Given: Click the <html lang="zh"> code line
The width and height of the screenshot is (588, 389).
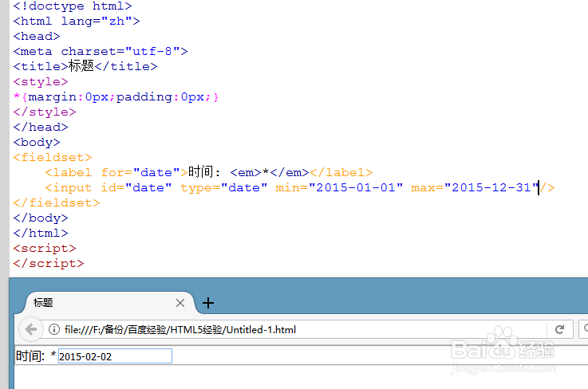Looking at the screenshot, I should pos(77,21).
